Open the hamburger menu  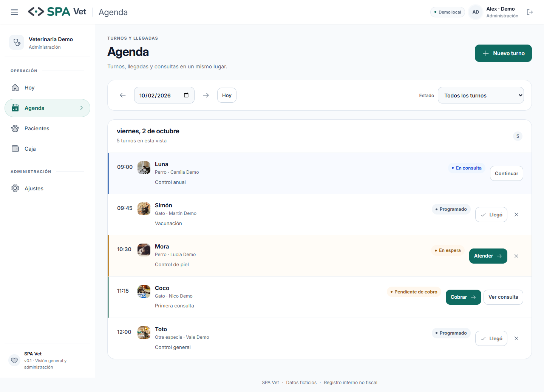tap(14, 12)
